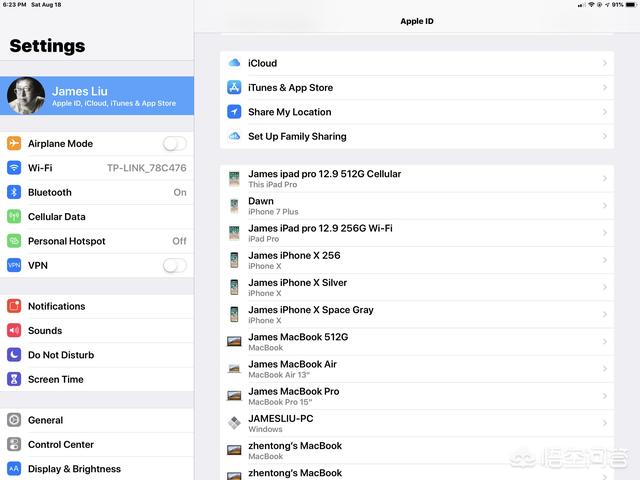Tap the iPad pro 512G Cellular device icon
The width and height of the screenshot is (640, 480).
(234, 179)
